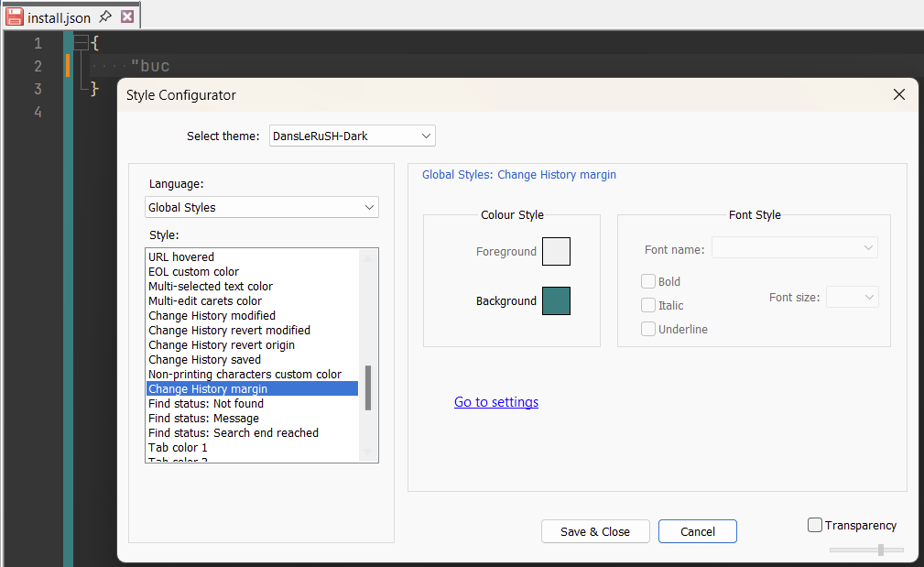This screenshot has height=567, width=924.
Task: Collapse the fold marker on line 1
Action: click(x=82, y=42)
